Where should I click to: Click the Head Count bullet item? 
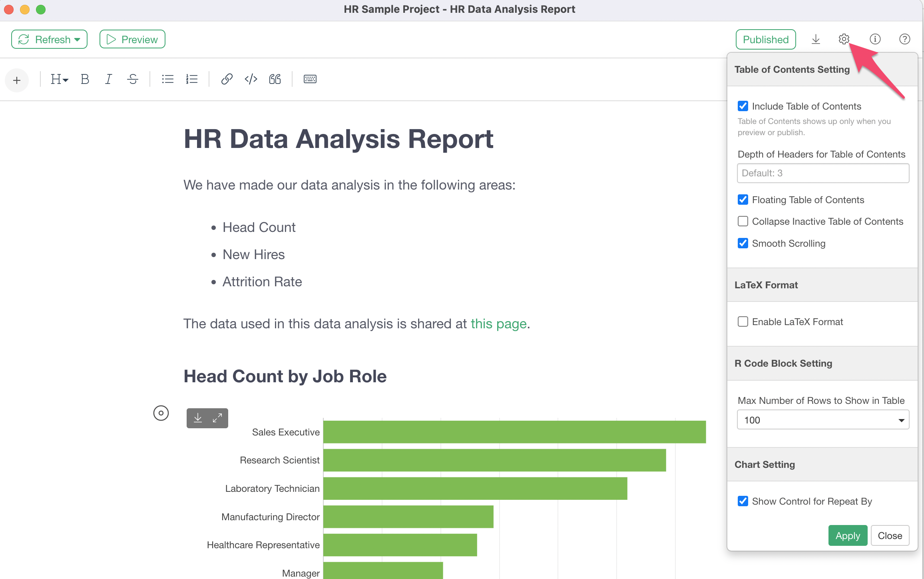259,227
